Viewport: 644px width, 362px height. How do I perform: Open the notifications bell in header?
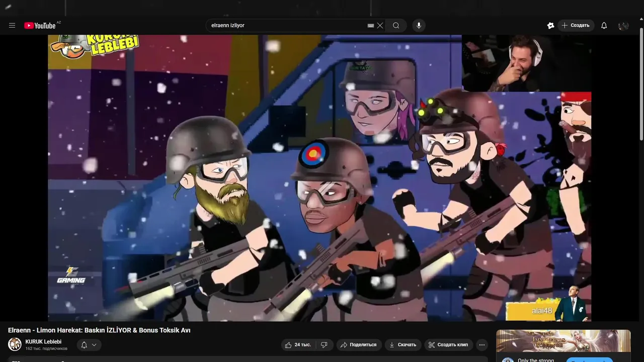(604, 26)
